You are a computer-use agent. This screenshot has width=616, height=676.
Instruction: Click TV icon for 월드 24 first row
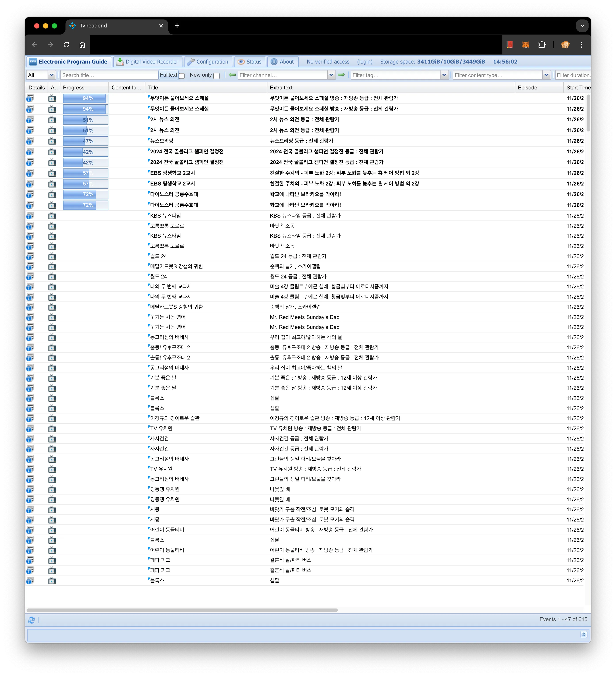pos(52,257)
